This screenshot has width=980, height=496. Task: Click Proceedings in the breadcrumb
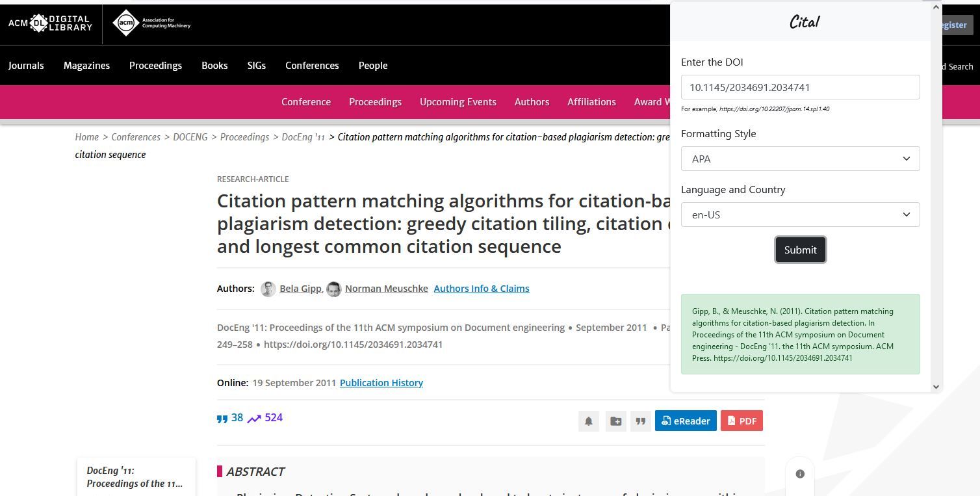pos(244,137)
